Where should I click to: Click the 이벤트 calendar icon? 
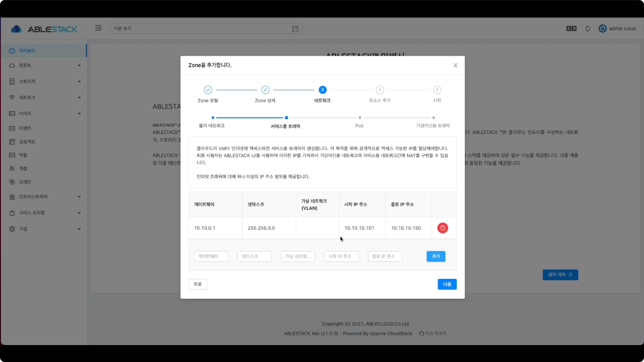(12, 128)
